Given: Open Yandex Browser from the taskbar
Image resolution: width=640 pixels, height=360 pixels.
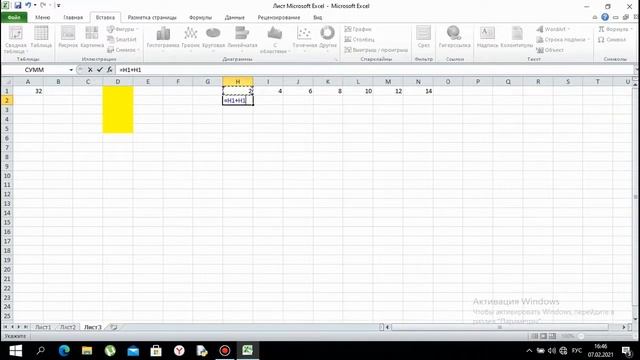Looking at the screenshot, I should [x=179, y=351].
